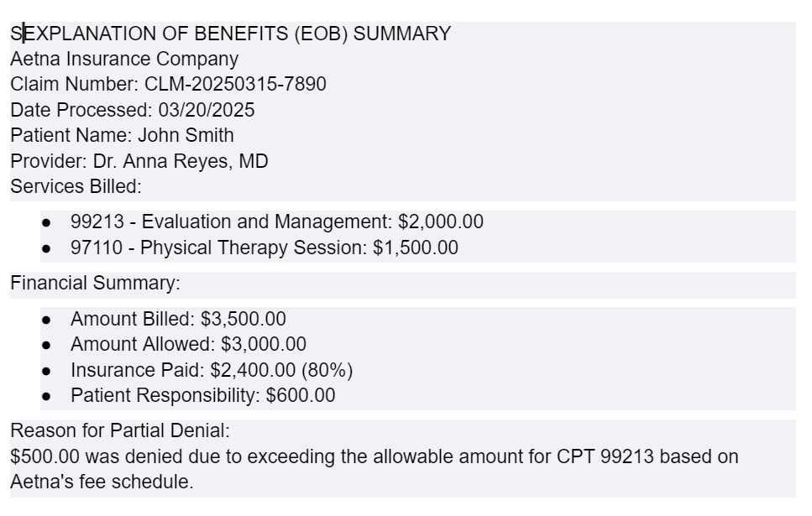Click the Amount Billed $3,500.00 text
Image resolution: width=812 pixels, height=516 pixels.
[x=178, y=319]
